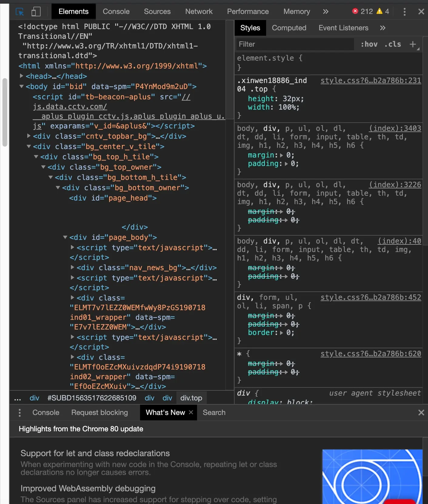Open the (index):3226 source link
428x504 pixels.
(x=395, y=184)
